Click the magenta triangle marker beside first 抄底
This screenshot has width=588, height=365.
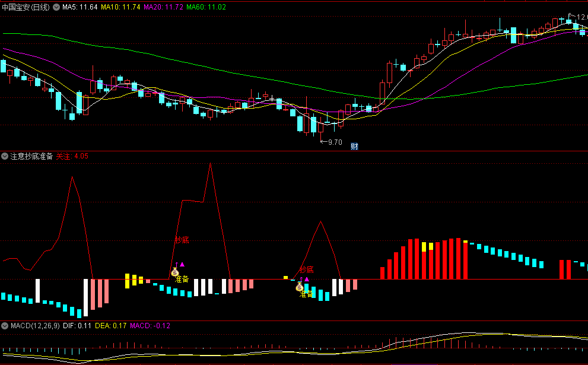pyautogui.click(x=182, y=265)
